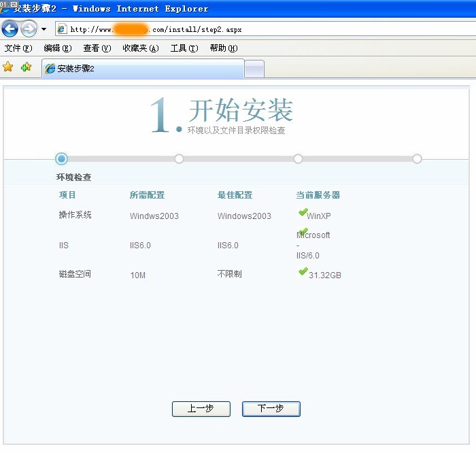This screenshot has width=476, height=453.
Task: Open the 编辑(E) menu
Action: (58, 48)
